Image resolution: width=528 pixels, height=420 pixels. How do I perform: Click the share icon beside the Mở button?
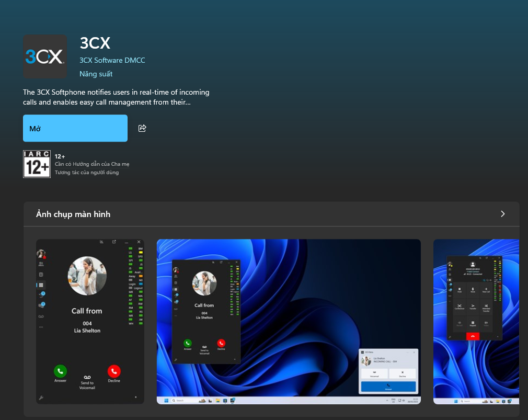click(x=142, y=128)
